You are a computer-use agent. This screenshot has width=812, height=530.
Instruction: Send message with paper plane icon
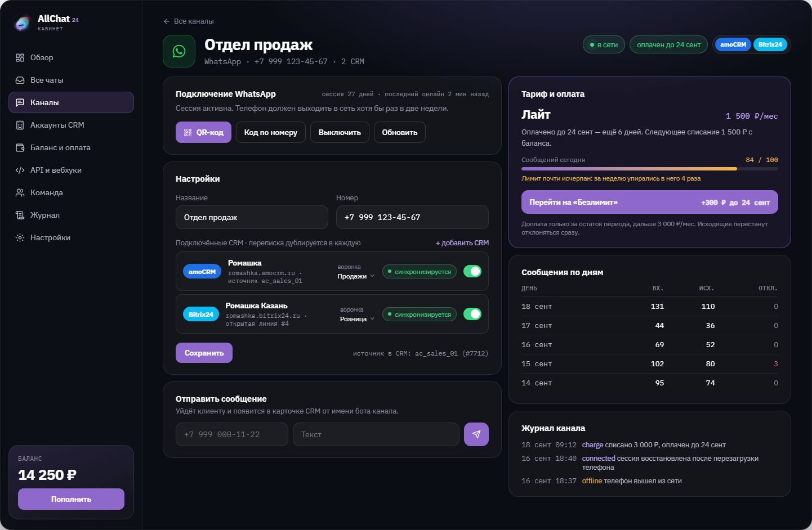[x=476, y=434]
